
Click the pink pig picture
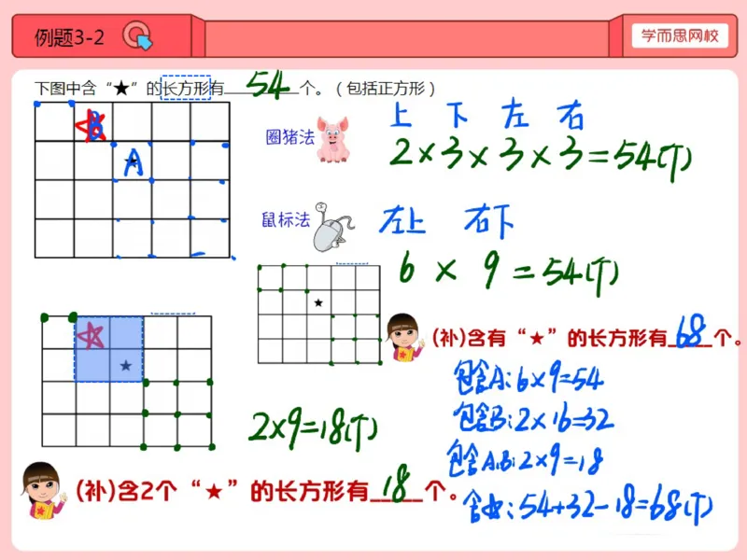point(333,139)
